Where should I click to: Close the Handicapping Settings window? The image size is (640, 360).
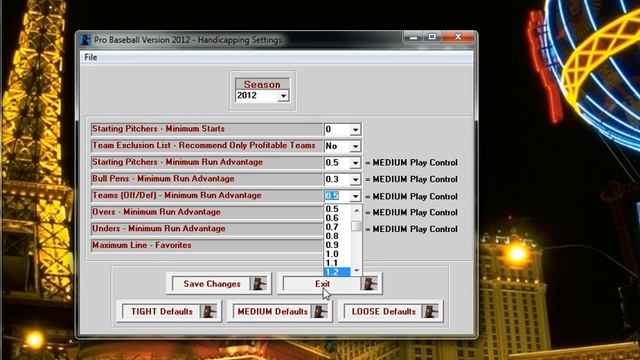point(458,37)
